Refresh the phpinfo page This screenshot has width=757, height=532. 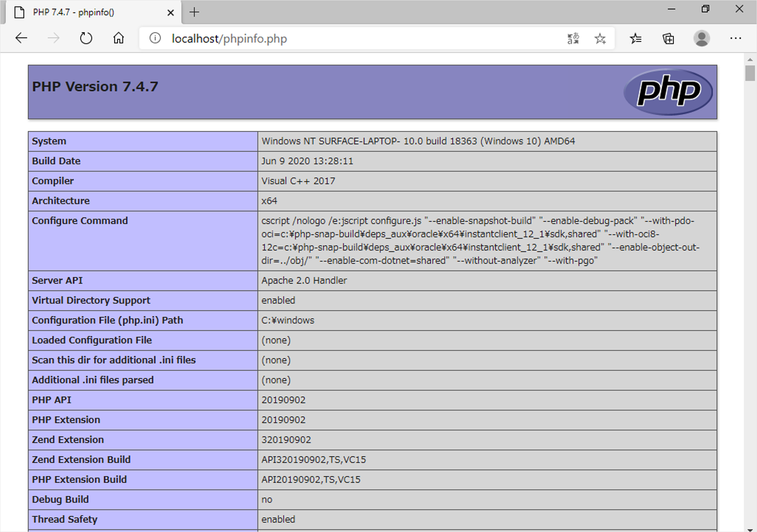(x=86, y=38)
